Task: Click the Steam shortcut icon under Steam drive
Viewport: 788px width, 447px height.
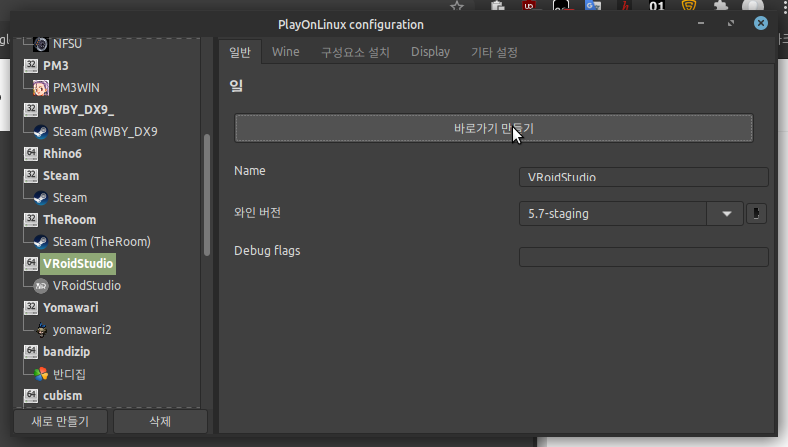Action: 41,198
